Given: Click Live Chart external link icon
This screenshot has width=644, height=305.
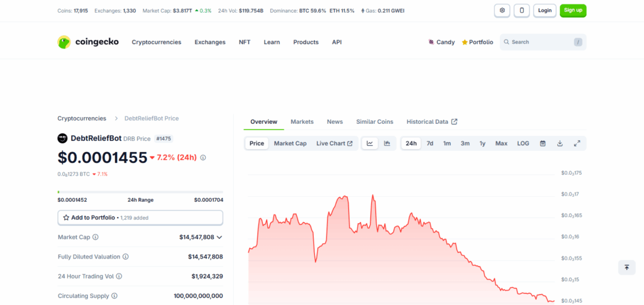Looking at the screenshot, I should [x=350, y=143].
